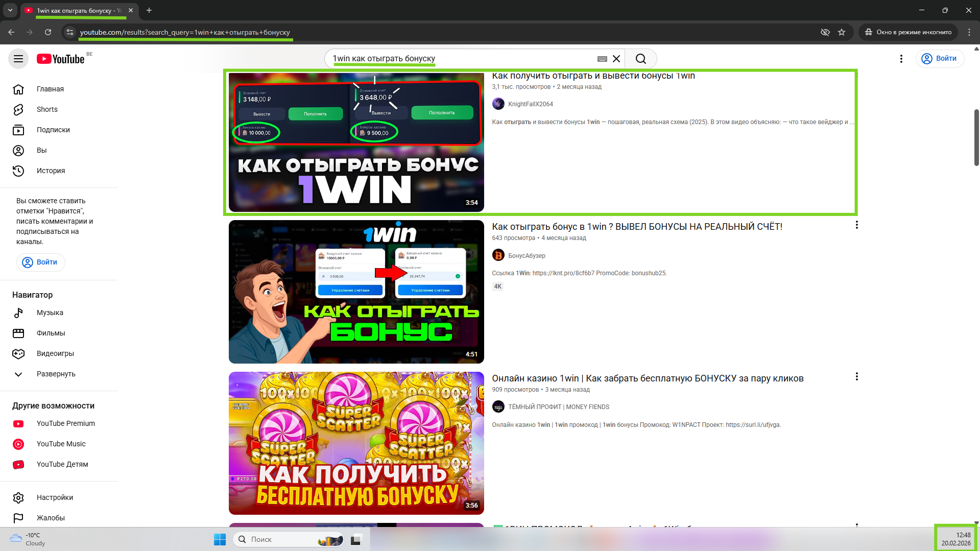Clear the search query with the X
Image resolution: width=980 pixels, height=551 pixels.
pos(616,59)
